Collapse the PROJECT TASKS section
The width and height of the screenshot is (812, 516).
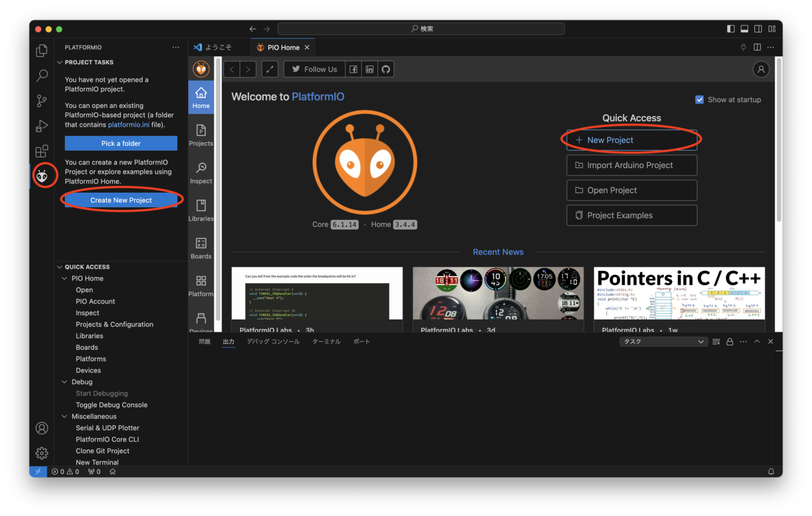(x=59, y=62)
